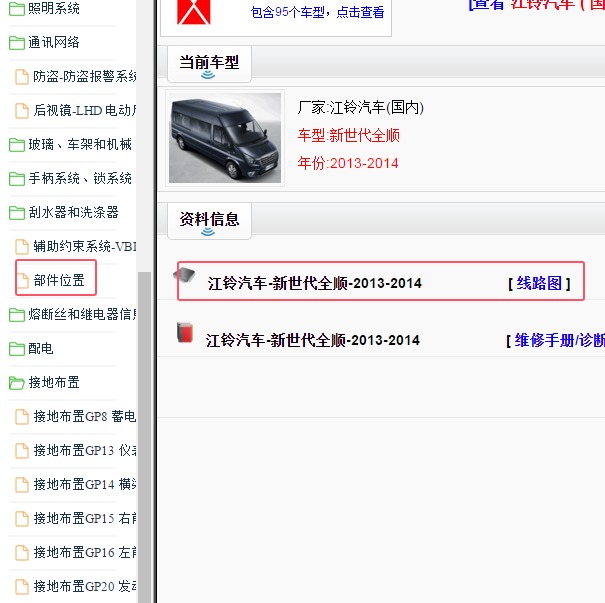The height and width of the screenshot is (603, 605).
Task: Expand 熔断丝和继电器信息 category
Action: point(82,314)
